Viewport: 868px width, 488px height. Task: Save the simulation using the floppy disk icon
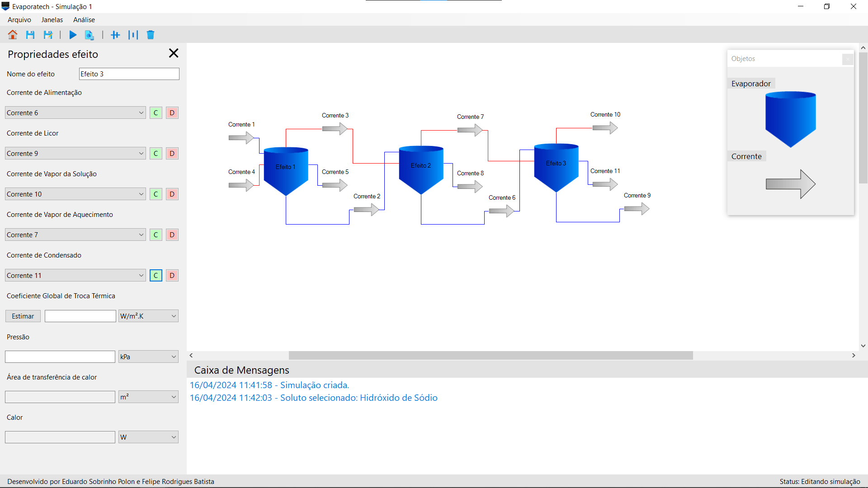30,34
